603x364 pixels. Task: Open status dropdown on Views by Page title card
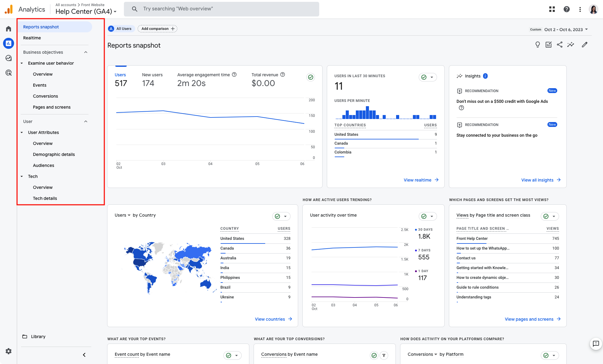coord(550,216)
